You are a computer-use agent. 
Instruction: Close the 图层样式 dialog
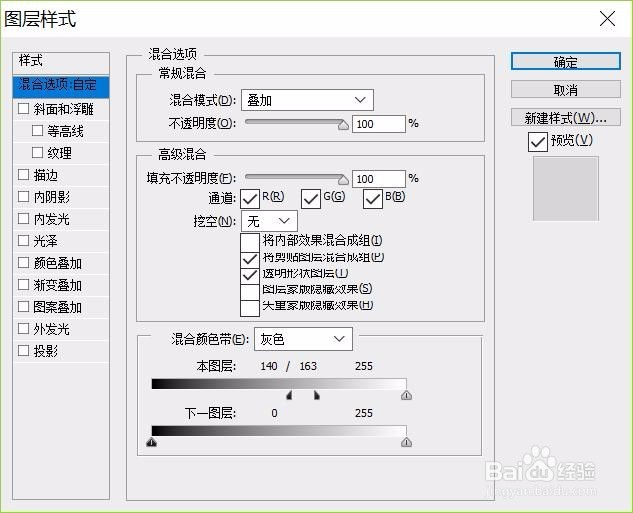pos(607,19)
